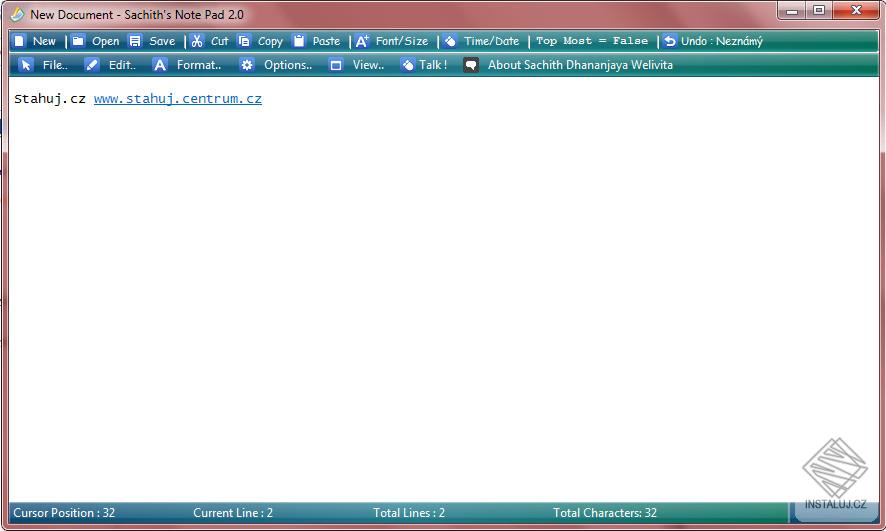
Task: Click the About speech bubble icon
Action: coord(471,65)
